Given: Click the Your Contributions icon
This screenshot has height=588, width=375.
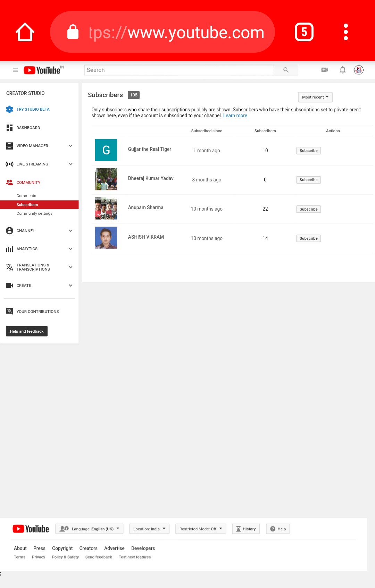Looking at the screenshot, I should pos(10,311).
